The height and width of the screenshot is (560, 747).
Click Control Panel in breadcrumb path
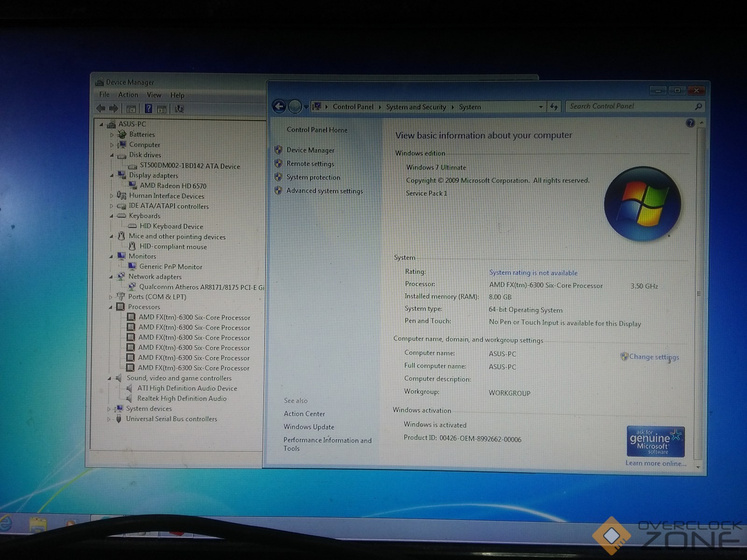(353, 107)
